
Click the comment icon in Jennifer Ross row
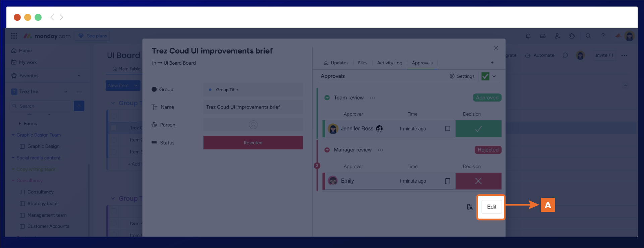point(447,129)
